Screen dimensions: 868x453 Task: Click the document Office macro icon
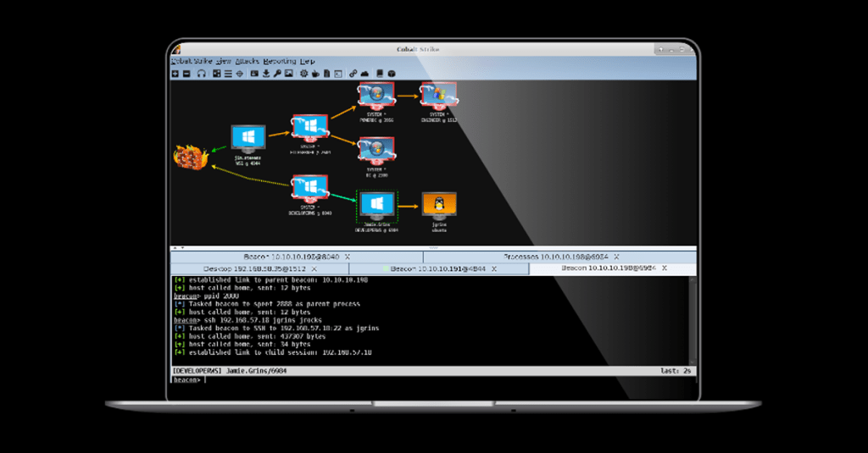point(326,74)
